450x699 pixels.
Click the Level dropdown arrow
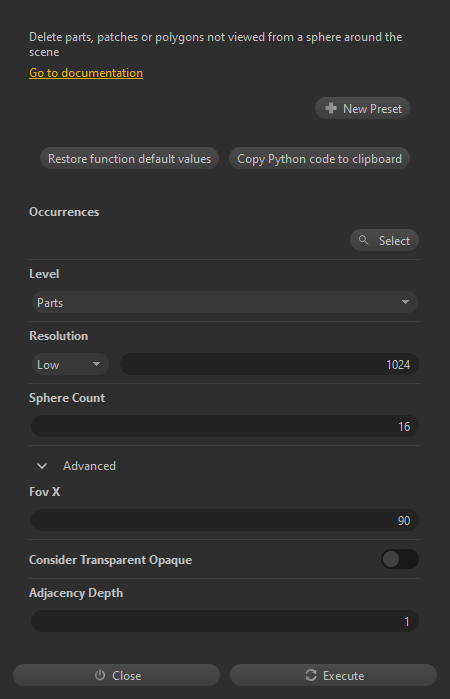(x=405, y=302)
